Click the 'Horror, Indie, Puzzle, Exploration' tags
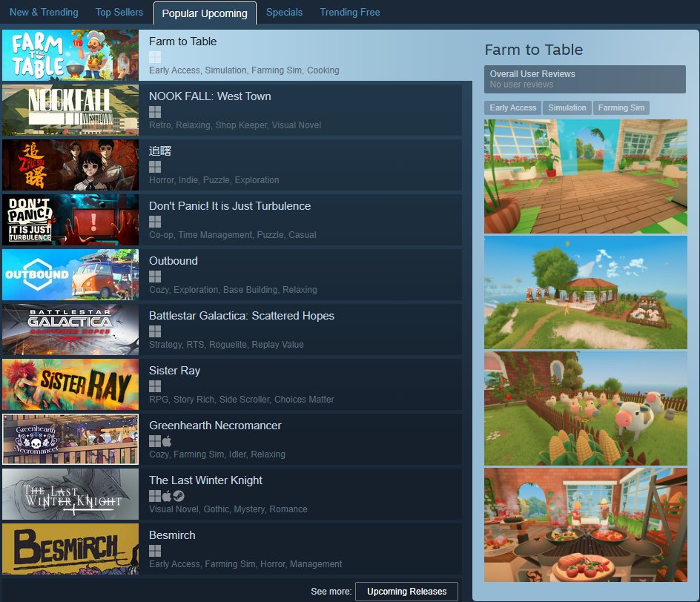 tap(214, 180)
